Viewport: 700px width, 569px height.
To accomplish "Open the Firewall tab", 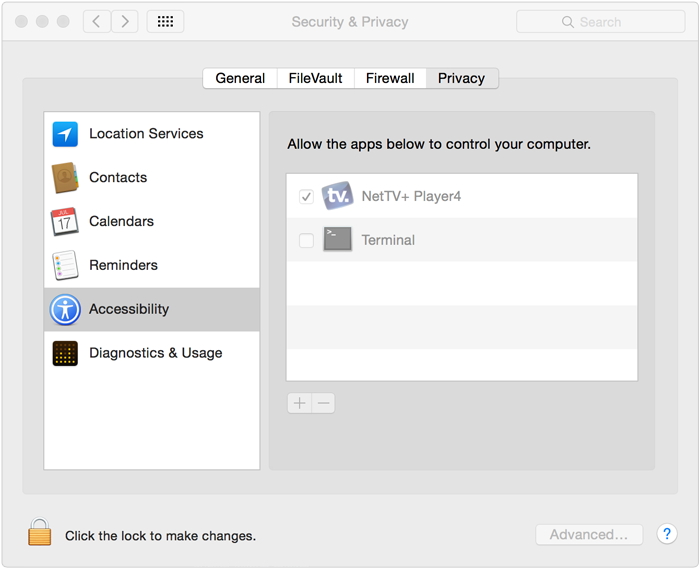I will (x=390, y=79).
